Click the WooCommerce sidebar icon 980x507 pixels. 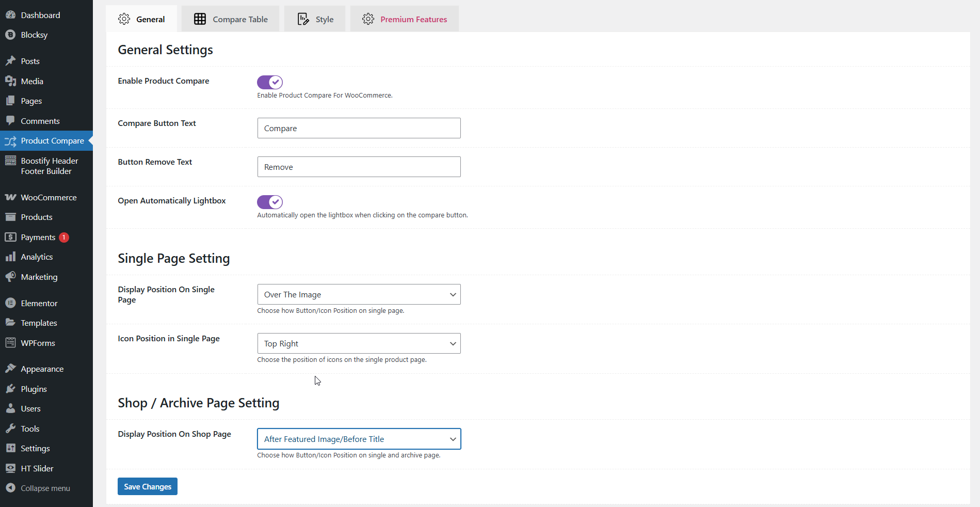pos(10,197)
